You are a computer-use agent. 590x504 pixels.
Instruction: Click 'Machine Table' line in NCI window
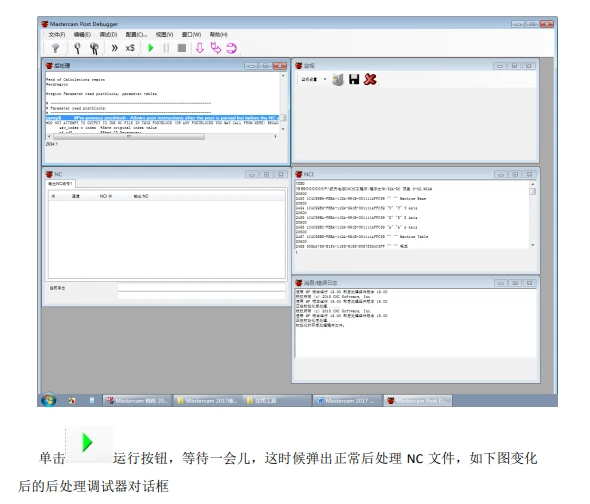[362, 237]
